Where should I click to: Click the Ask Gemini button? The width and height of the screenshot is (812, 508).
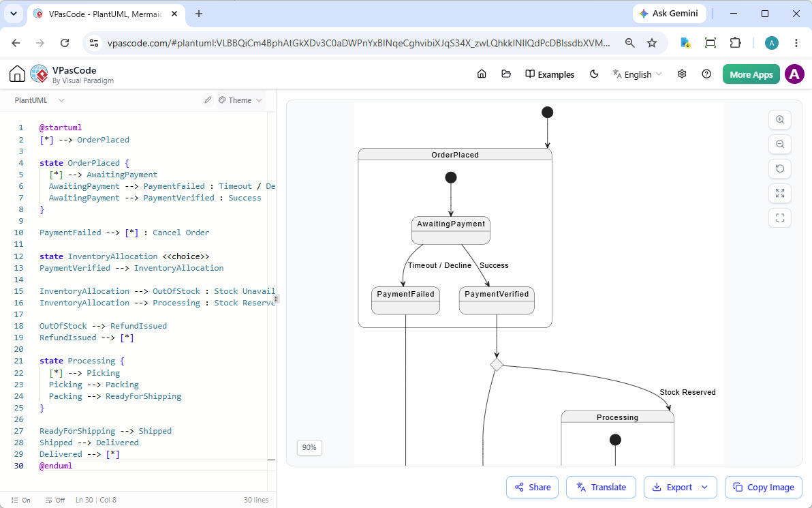click(x=669, y=14)
